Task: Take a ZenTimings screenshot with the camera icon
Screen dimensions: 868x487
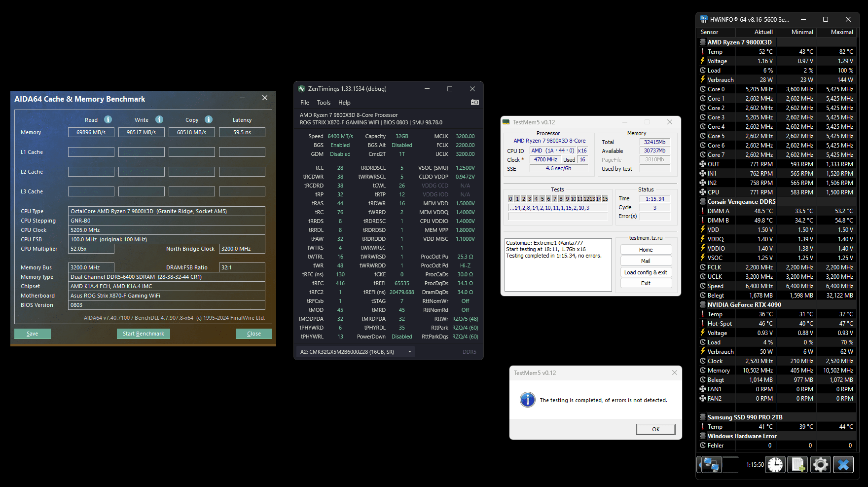Action: point(475,102)
